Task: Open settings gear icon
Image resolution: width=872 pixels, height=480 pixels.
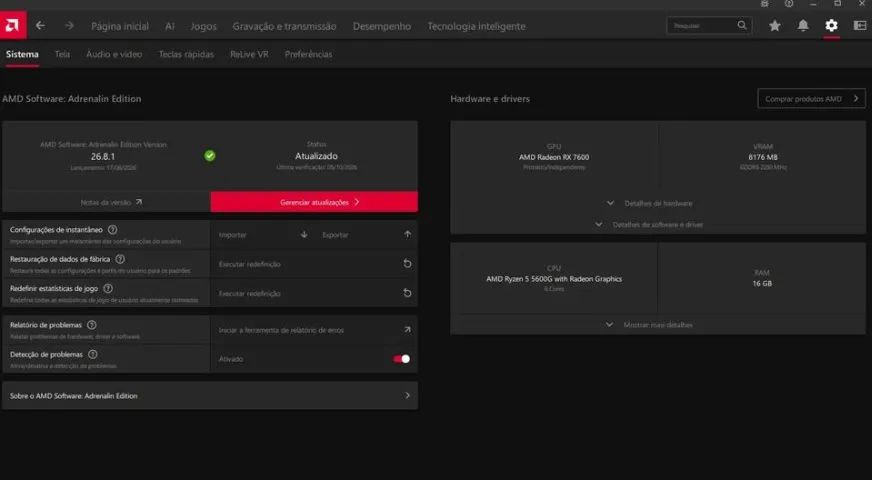Action: [831, 25]
